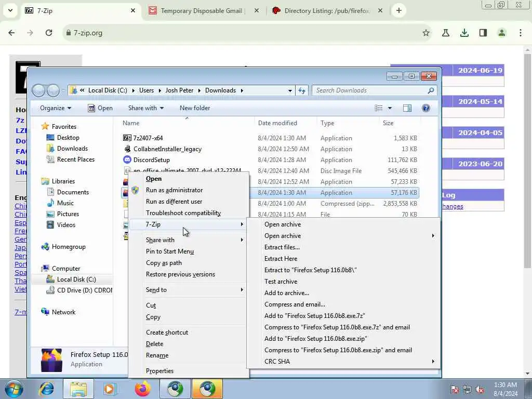Click the Music library icon
The image size is (532, 399).
(x=50, y=203)
